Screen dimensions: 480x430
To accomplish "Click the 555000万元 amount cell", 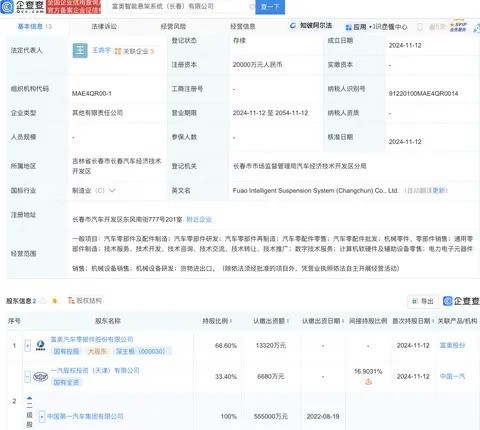I will 271,416.
